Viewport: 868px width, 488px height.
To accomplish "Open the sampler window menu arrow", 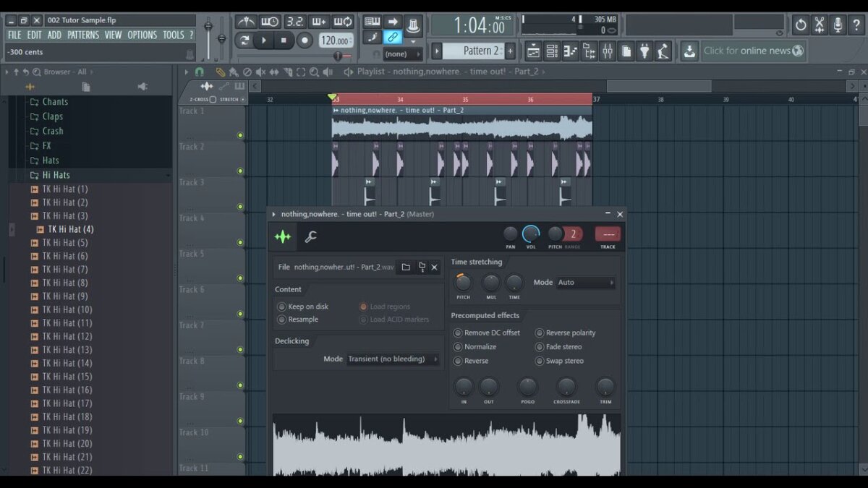I will click(273, 214).
